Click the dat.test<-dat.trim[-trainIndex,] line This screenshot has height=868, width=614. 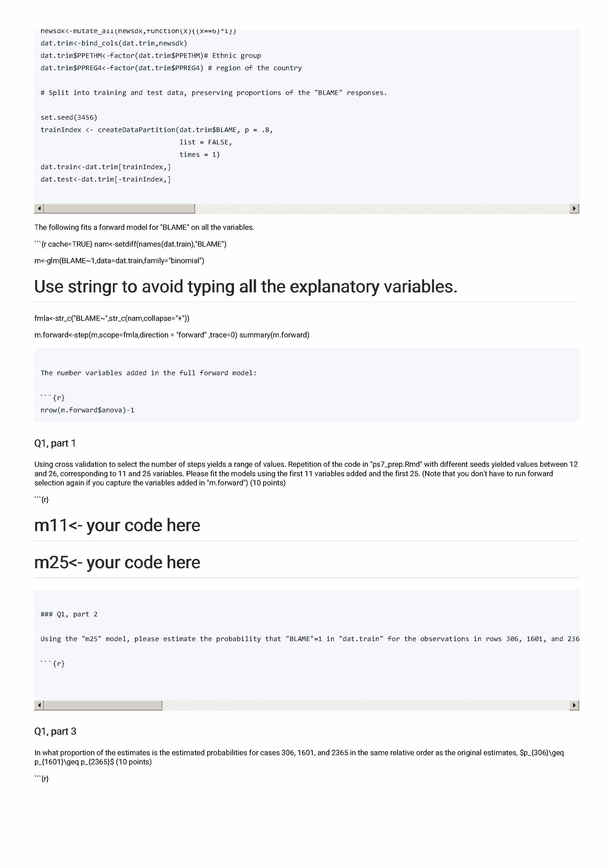point(105,179)
